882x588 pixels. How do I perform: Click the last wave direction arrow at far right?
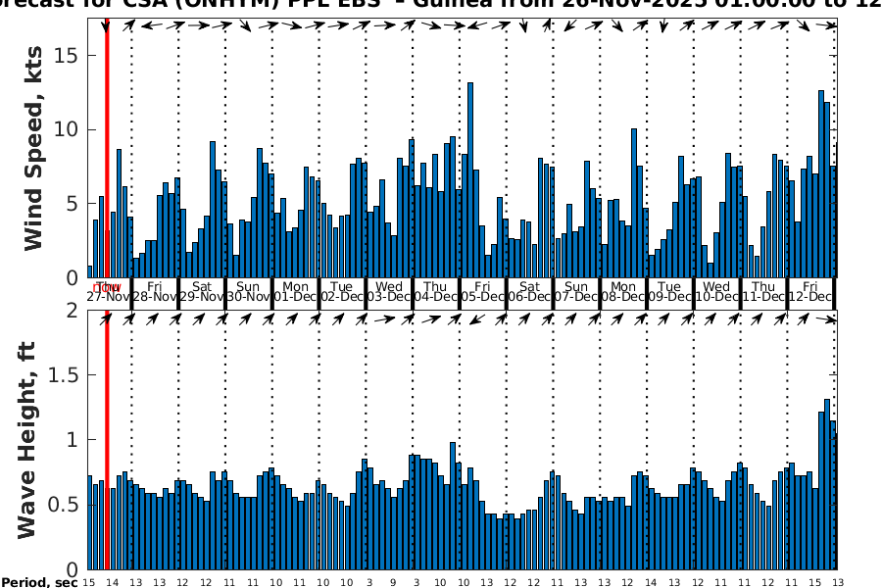(828, 319)
